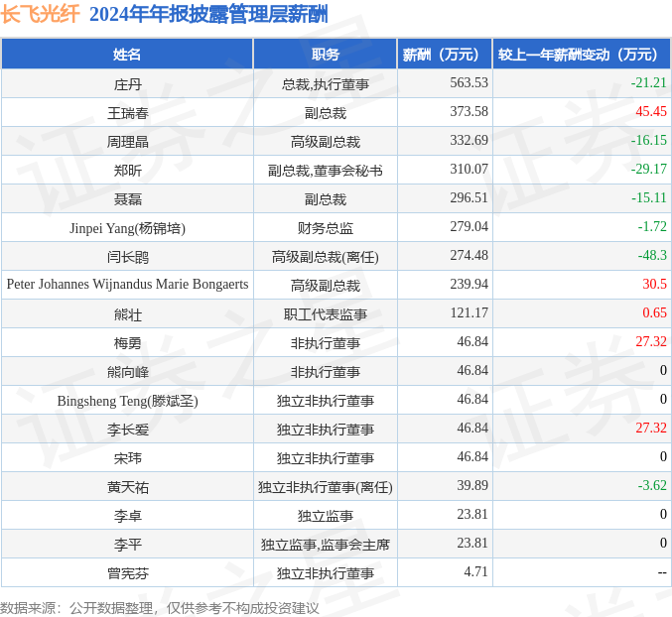The width and height of the screenshot is (672, 617).
Task: Click the name 李卓
Action: pyautogui.click(x=127, y=516)
